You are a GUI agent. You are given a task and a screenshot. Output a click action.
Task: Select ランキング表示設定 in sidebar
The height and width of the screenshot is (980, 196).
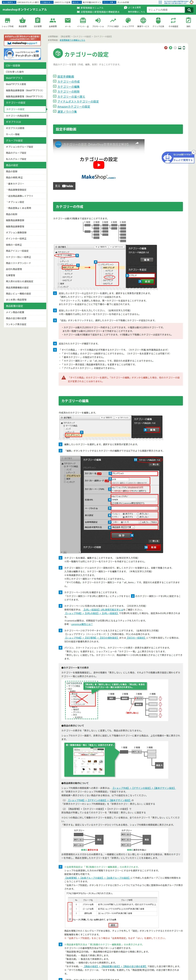(25, 325)
